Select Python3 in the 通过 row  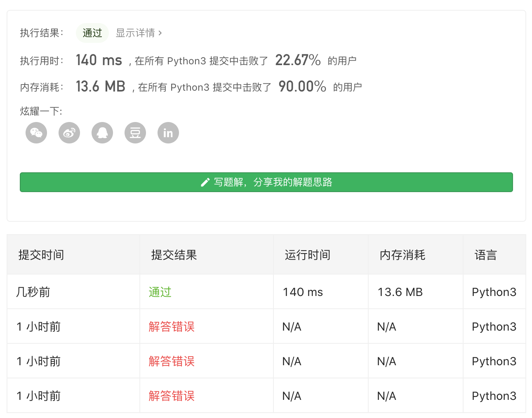[494, 292]
